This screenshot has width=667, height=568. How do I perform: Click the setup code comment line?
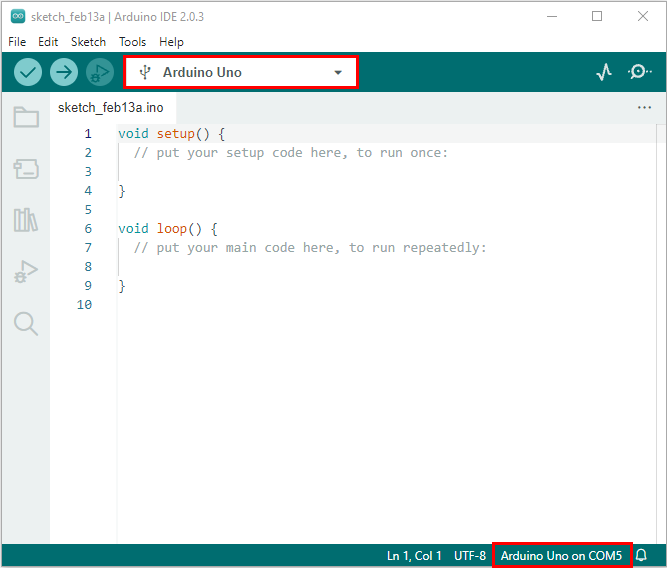click(291, 153)
